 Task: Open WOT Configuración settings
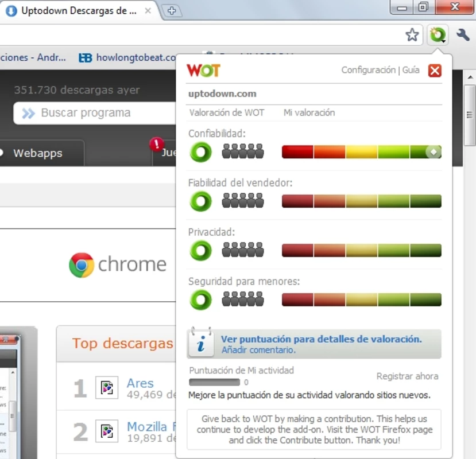tap(368, 70)
